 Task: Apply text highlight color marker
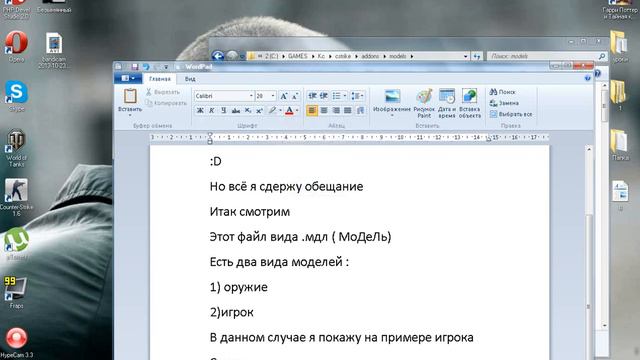(x=272, y=110)
